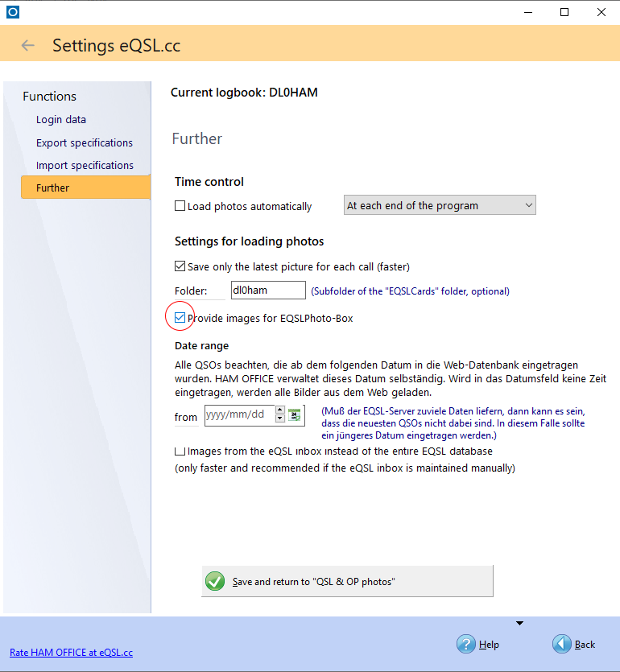This screenshot has width=620, height=672.
Task: Open Export specifications section
Action: point(85,142)
